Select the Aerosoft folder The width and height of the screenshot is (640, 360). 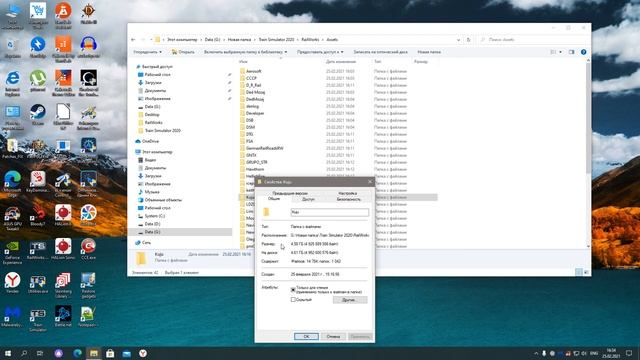[x=253, y=71]
